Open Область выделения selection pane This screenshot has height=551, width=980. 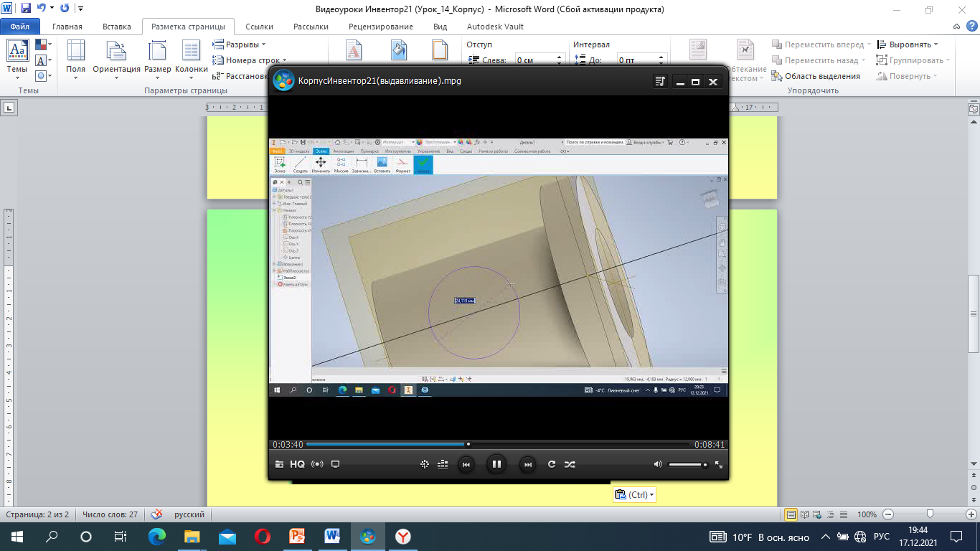(816, 76)
